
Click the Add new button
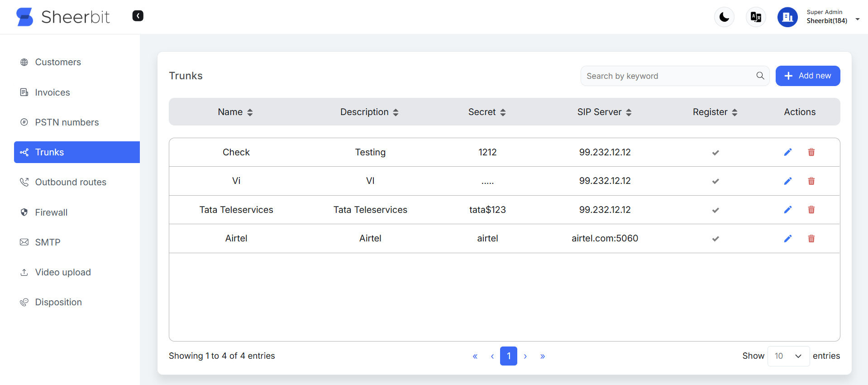tap(807, 76)
